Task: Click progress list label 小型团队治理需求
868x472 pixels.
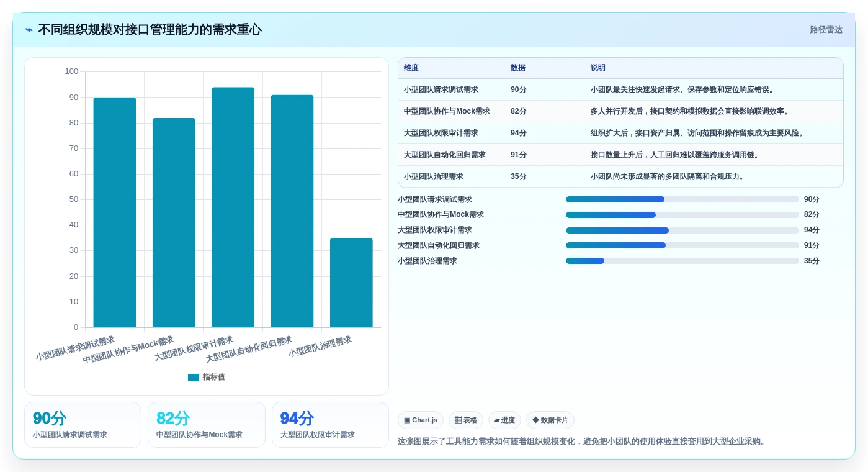Action: click(x=427, y=261)
